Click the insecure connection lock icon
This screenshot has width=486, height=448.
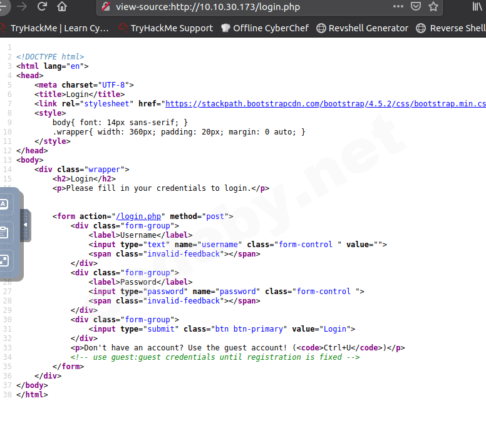[106, 6]
